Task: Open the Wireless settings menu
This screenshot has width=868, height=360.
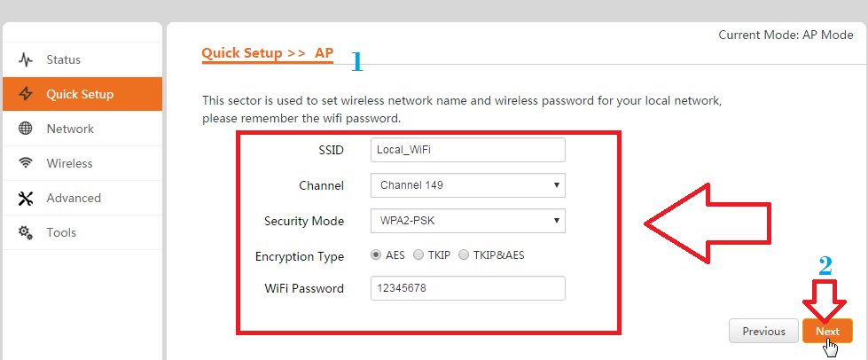Action: pos(69,163)
